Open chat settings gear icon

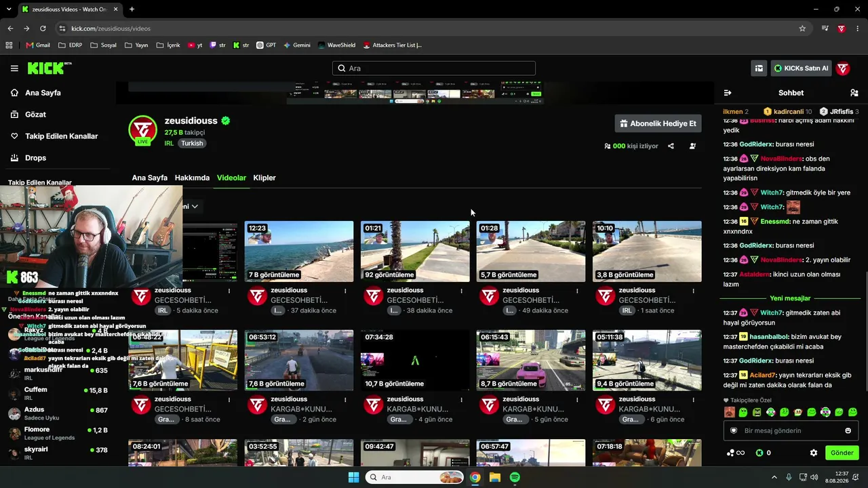[x=814, y=453]
